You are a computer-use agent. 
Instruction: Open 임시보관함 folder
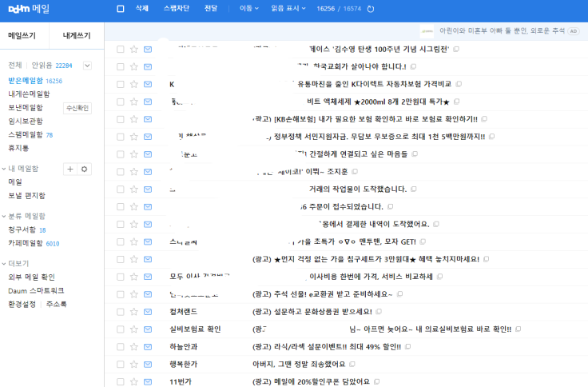pos(26,122)
